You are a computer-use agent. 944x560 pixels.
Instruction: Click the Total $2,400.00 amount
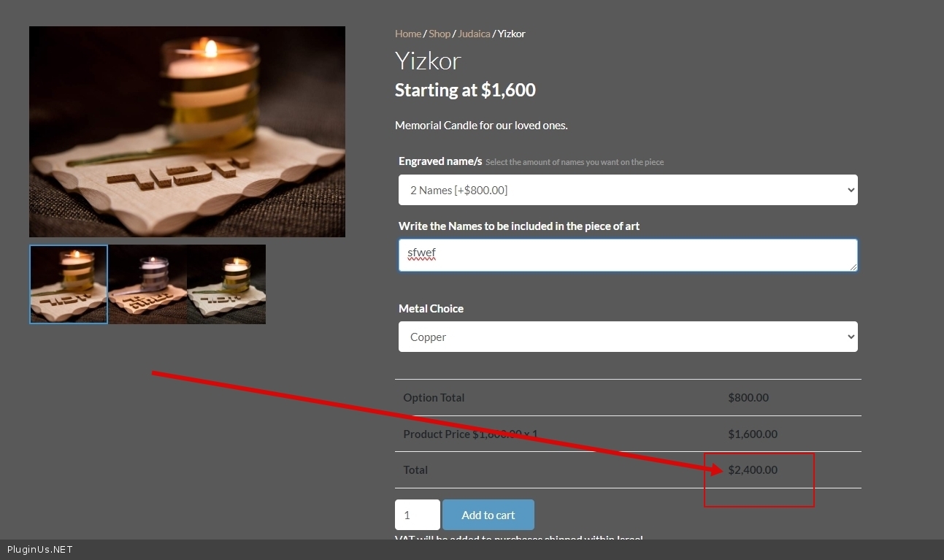753,469
